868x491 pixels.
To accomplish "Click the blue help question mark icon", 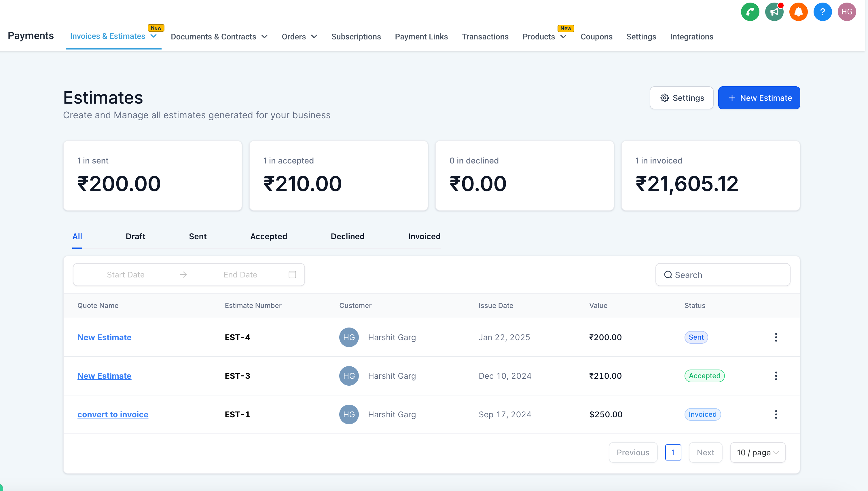I will (822, 12).
